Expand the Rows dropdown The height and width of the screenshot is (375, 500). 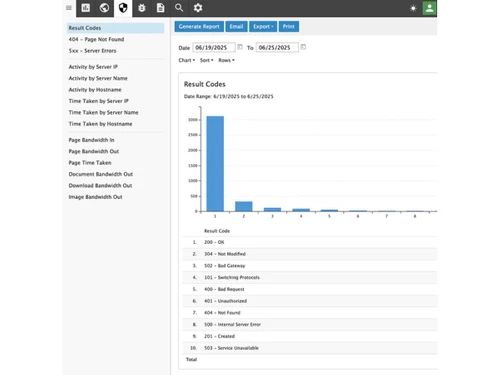pos(226,60)
